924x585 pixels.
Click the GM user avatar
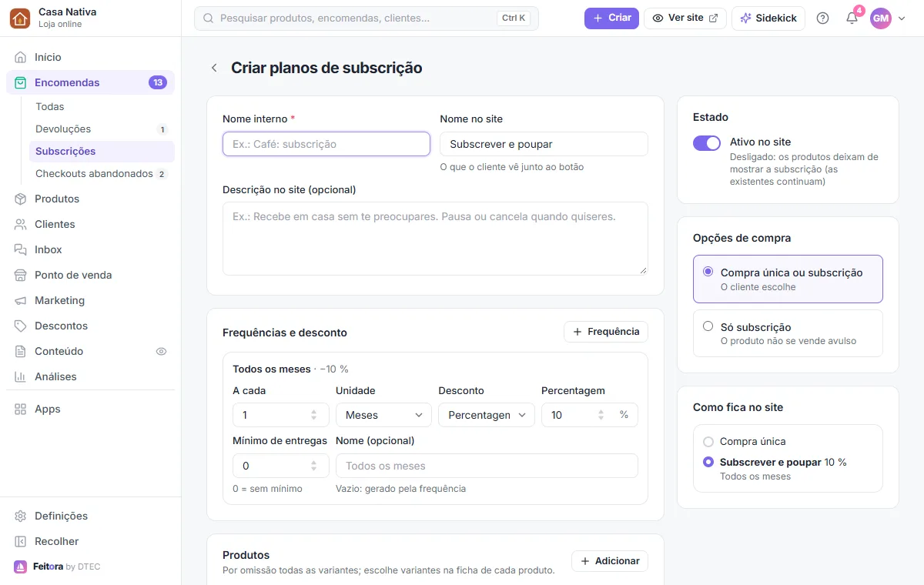(x=881, y=18)
